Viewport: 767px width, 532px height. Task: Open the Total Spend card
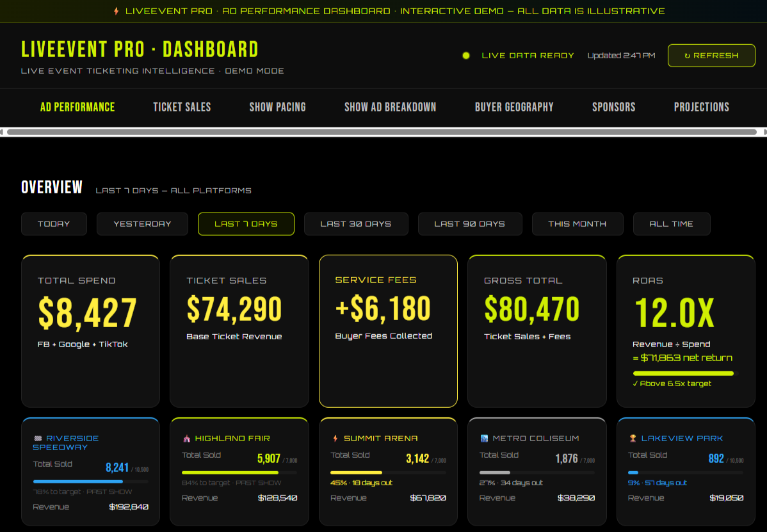tap(90, 331)
